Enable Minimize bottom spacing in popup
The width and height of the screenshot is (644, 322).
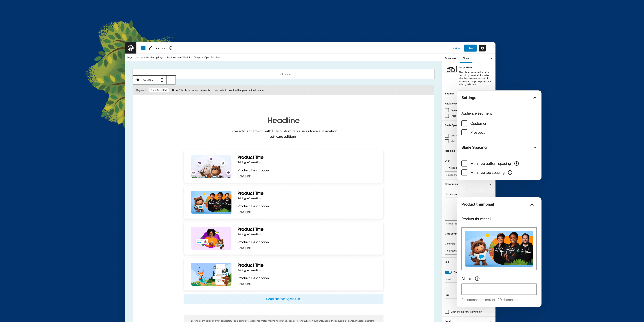[x=464, y=164]
